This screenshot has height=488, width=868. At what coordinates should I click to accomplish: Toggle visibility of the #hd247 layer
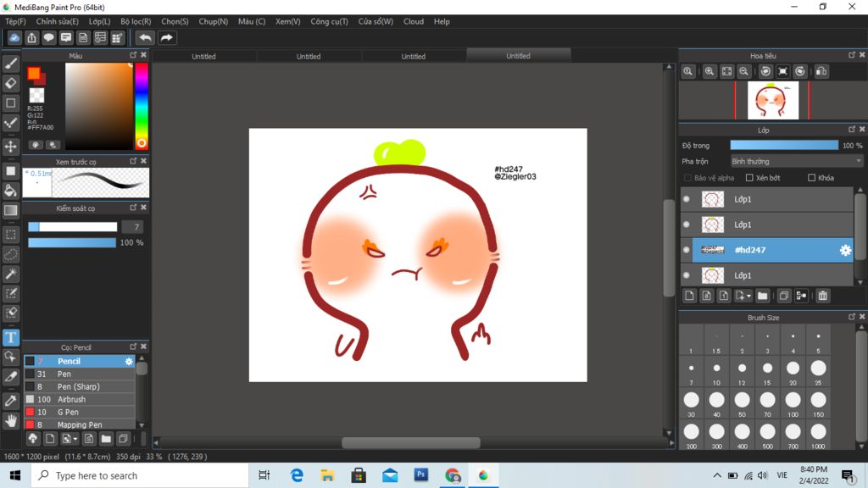687,250
